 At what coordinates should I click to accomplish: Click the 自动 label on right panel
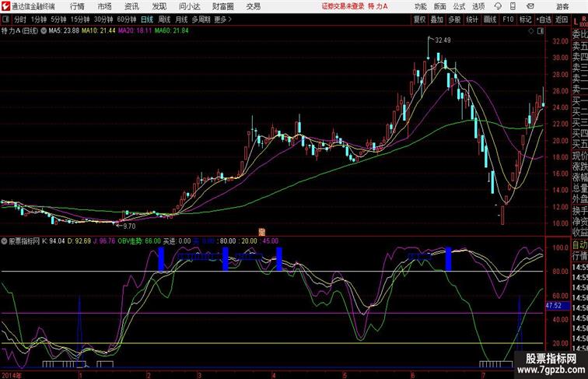click(x=579, y=245)
